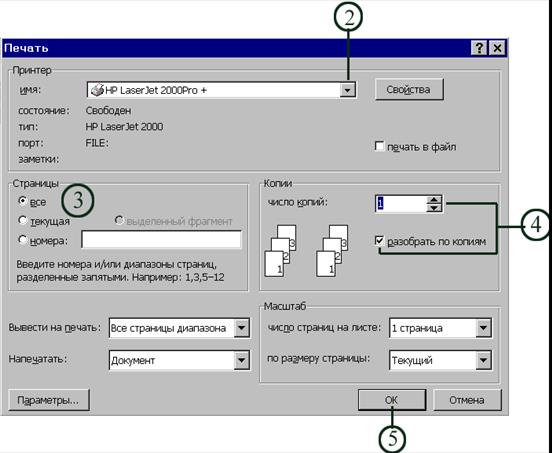
Task: Click the Свободен status text
Action: (108, 111)
